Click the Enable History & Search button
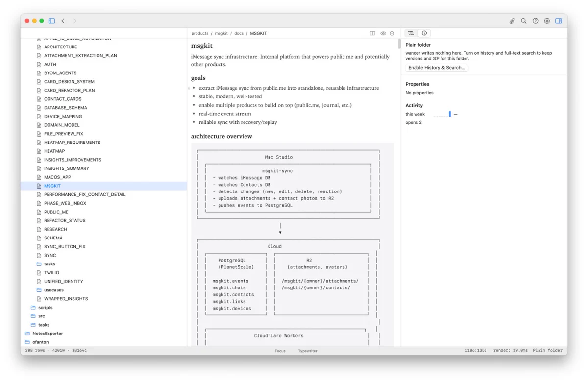 click(437, 68)
